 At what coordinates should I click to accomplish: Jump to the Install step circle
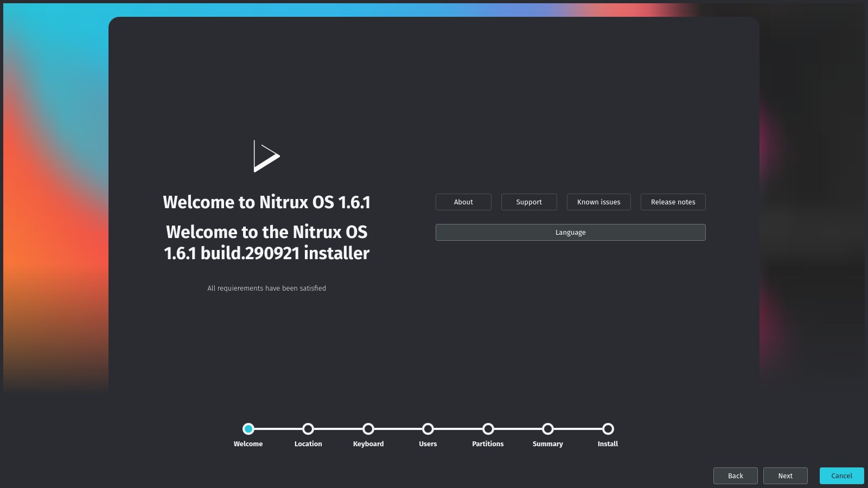[608, 429]
